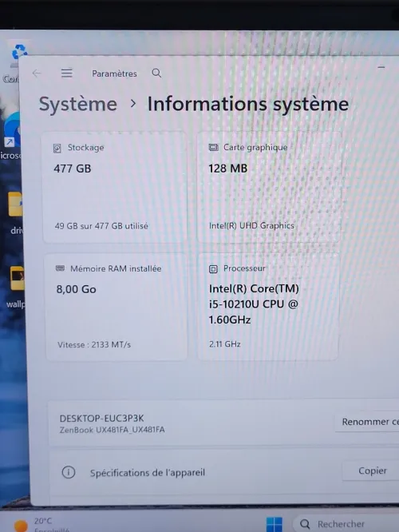The image size is (399, 532).
Task: Click Vitesse : 2133 MT/s text
Action: tap(94, 345)
